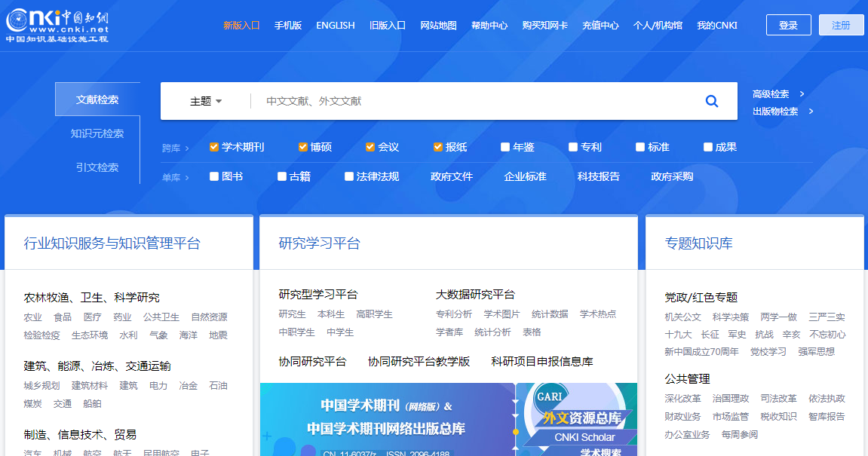Open the GARI 外文资源总库 banner
The image size is (868, 456).
click(x=577, y=420)
